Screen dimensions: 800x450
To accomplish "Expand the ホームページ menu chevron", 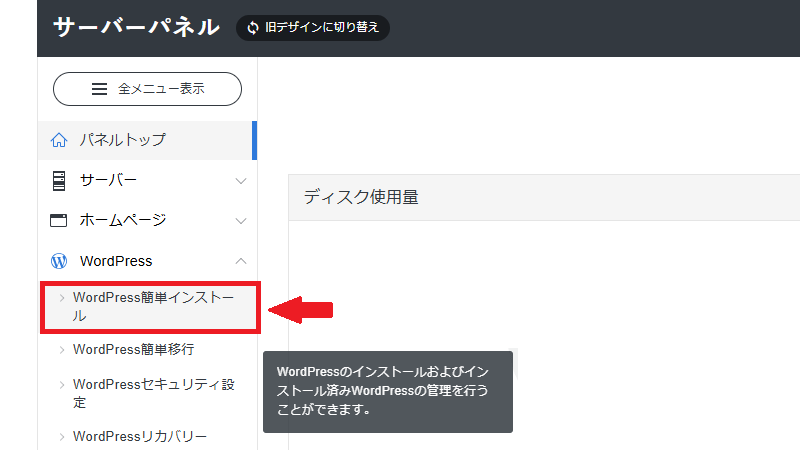I will [240, 221].
